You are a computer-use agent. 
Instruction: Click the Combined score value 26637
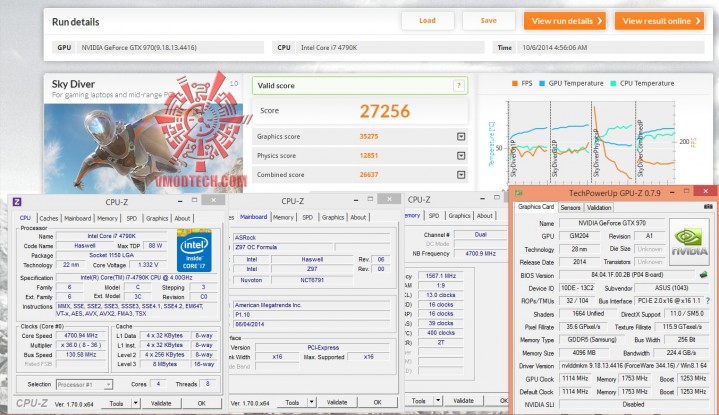[369, 175]
